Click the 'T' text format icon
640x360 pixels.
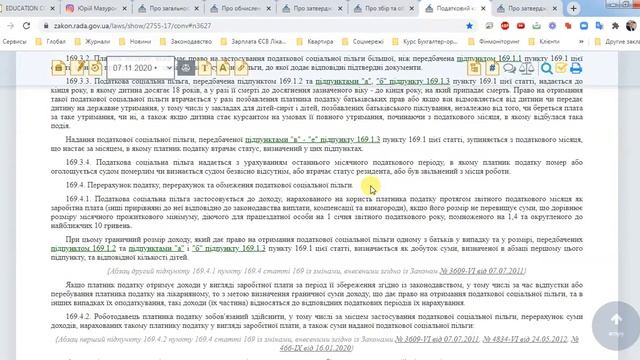coord(205,68)
